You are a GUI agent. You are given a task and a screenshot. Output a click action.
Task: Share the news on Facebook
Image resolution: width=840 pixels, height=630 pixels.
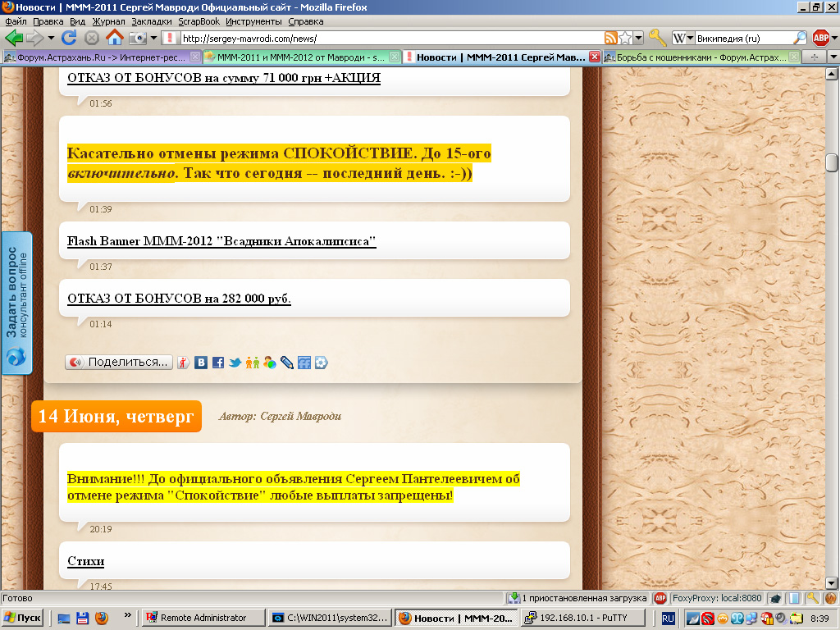click(x=218, y=363)
